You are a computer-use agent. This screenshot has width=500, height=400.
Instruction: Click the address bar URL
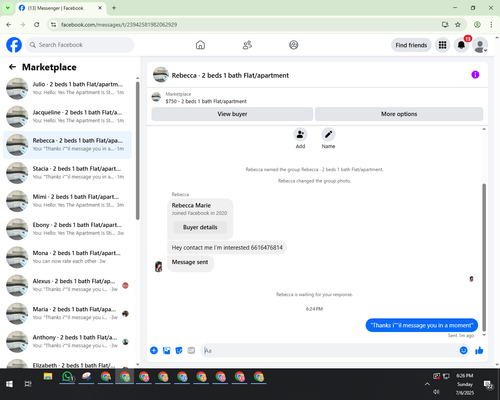click(x=119, y=25)
